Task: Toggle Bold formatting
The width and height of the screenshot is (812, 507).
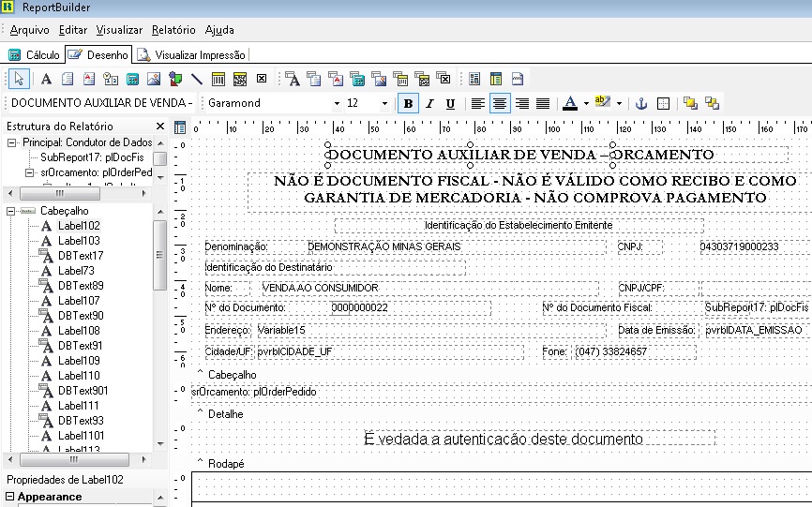Action: coord(408,103)
